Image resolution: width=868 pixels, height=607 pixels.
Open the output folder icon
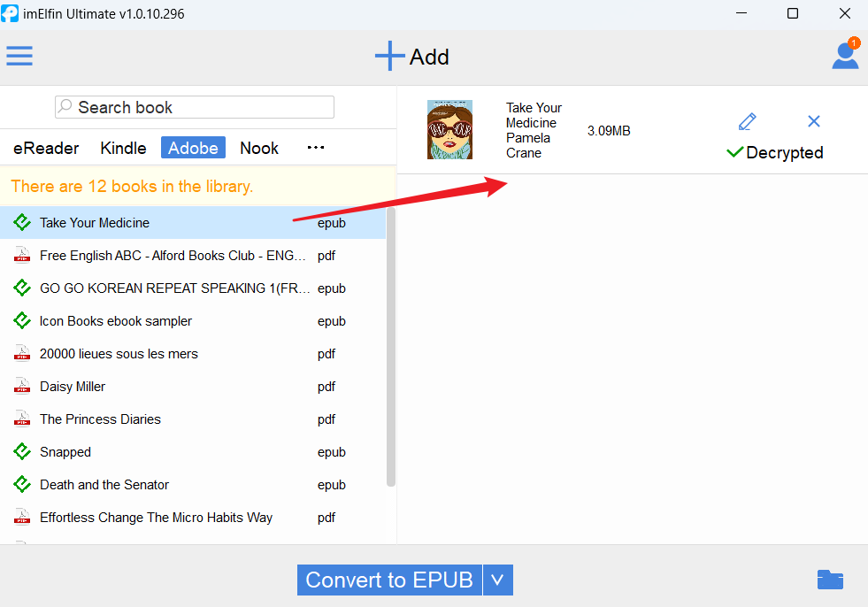[x=830, y=580]
